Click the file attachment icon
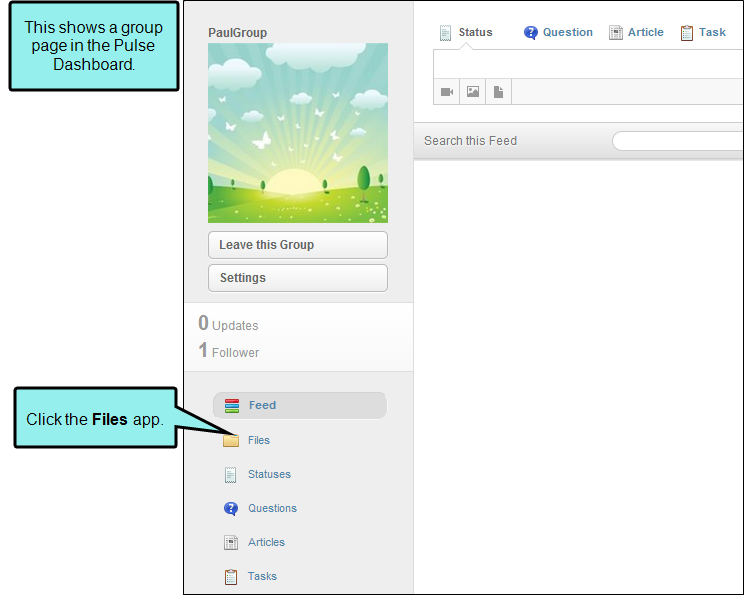This screenshot has width=744, height=595. [x=498, y=92]
